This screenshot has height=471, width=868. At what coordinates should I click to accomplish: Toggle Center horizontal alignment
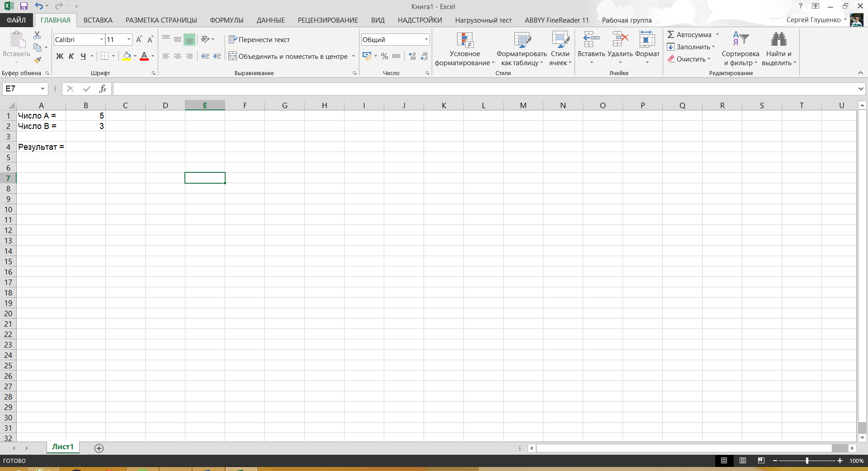pos(178,56)
